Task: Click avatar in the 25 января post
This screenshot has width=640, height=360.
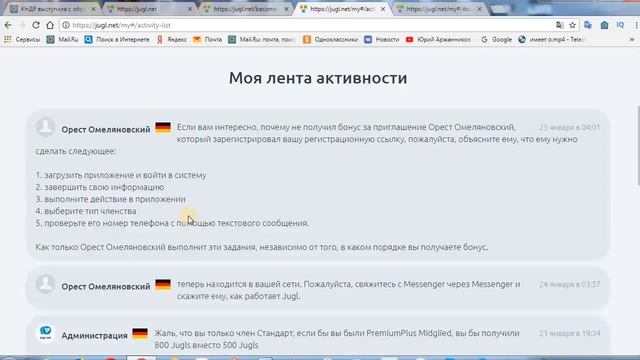Action: (45, 127)
